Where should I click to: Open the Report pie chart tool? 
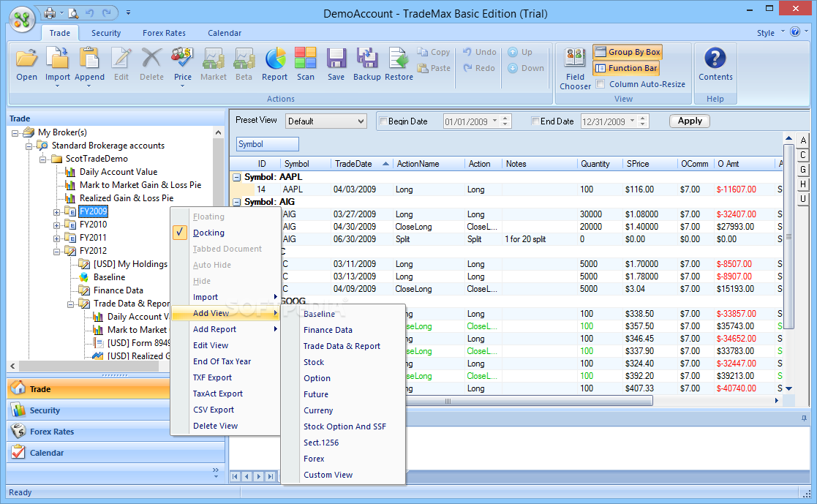pyautogui.click(x=274, y=59)
